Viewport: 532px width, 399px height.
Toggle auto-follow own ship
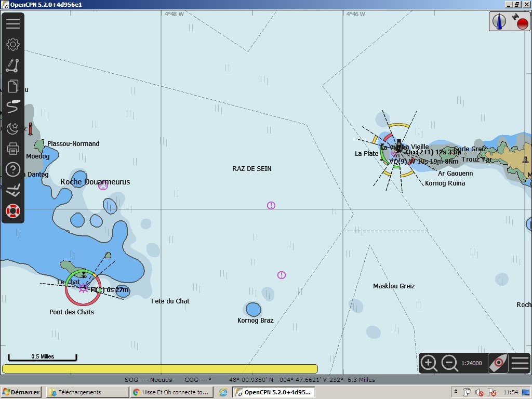[498, 363]
